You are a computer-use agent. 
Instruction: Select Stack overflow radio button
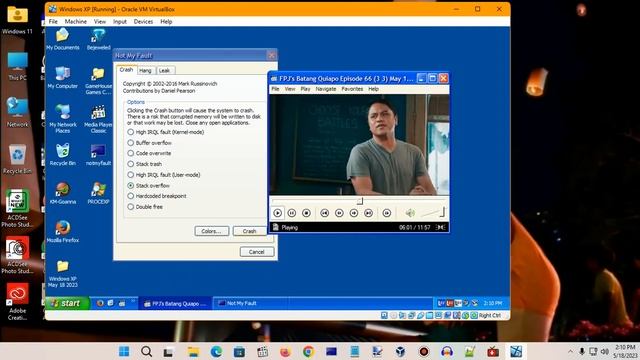click(x=131, y=185)
